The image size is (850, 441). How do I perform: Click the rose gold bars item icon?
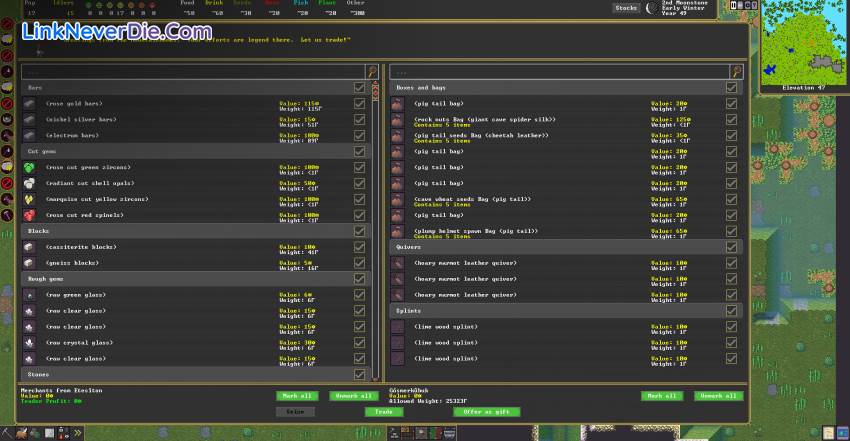pos(30,104)
